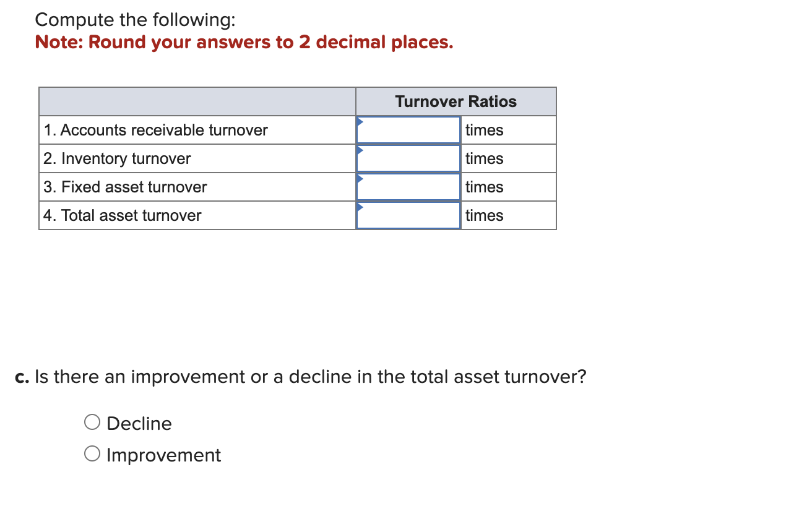Click the times label next to Total asset turnover
812x532 pixels.
(x=485, y=215)
